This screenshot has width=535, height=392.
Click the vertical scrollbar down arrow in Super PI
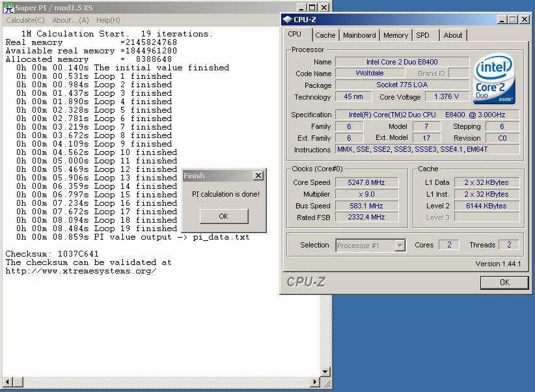pyautogui.click(x=325, y=372)
